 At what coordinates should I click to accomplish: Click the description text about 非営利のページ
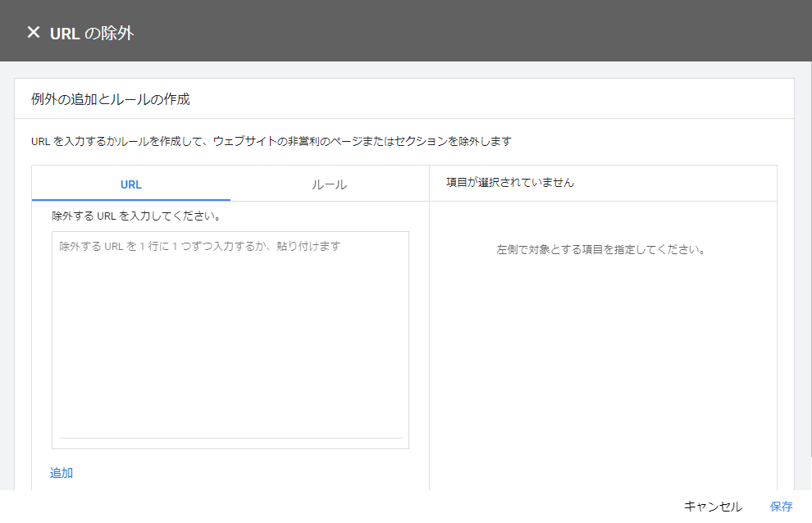(x=271, y=141)
